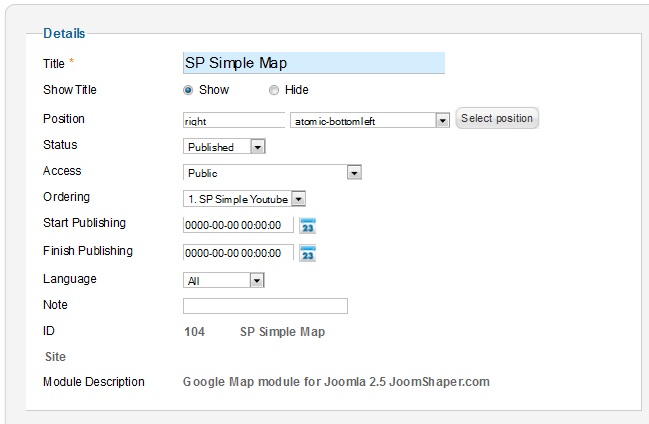The image size is (649, 424).
Task: Click the Start Publishing date field
Action: 239,225
